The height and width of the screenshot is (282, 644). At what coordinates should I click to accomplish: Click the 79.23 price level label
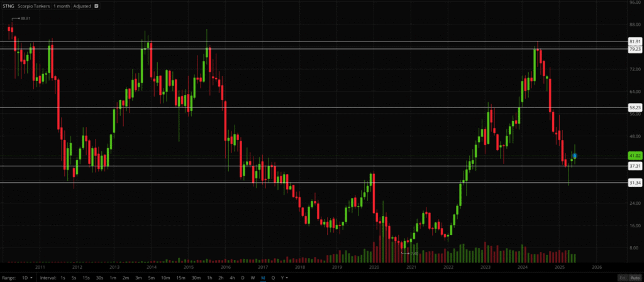pos(634,49)
